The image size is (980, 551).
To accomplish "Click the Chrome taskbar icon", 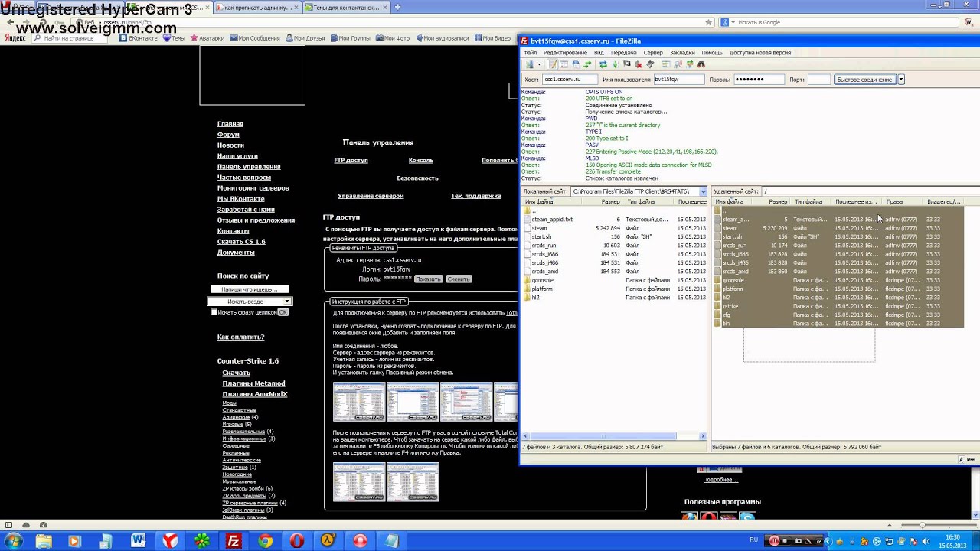I will click(265, 541).
